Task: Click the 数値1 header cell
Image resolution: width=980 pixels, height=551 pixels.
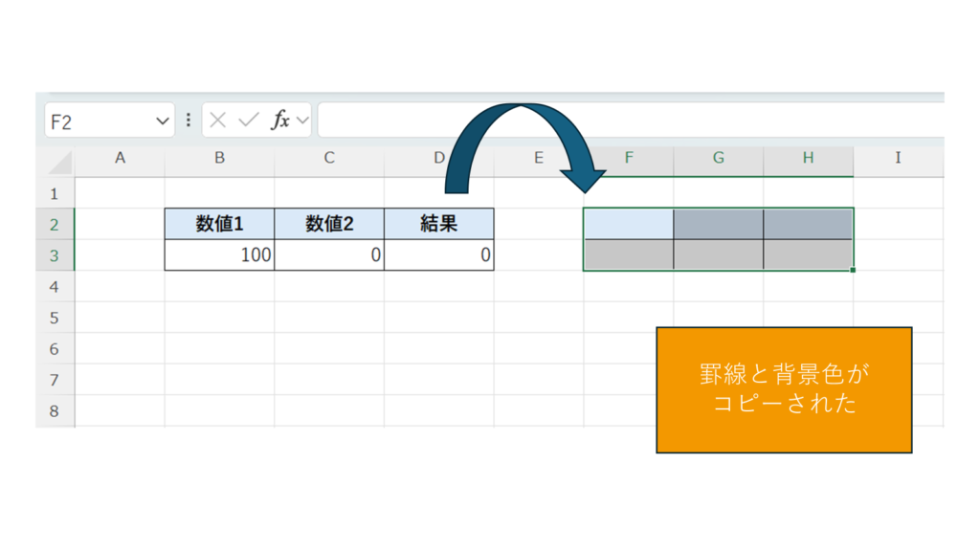Action: [219, 224]
